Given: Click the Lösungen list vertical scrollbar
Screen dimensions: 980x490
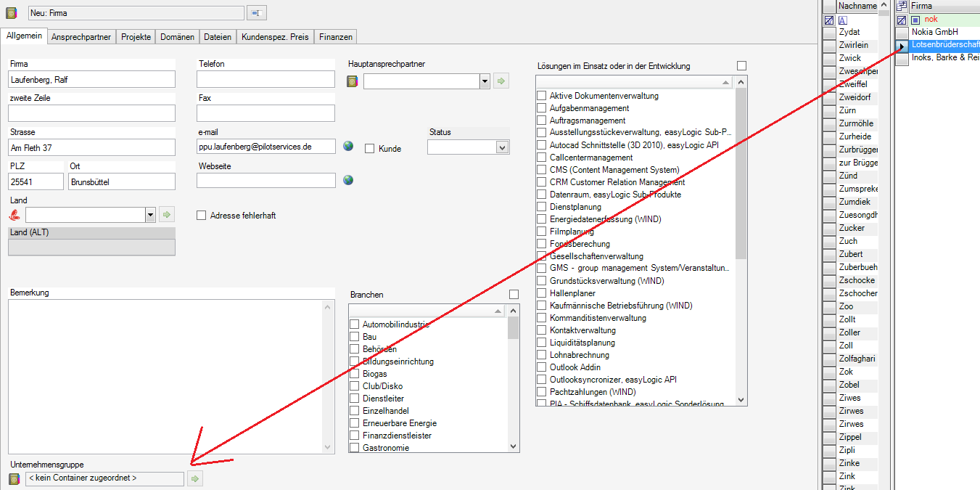Looking at the screenshot, I should pos(741,241).
